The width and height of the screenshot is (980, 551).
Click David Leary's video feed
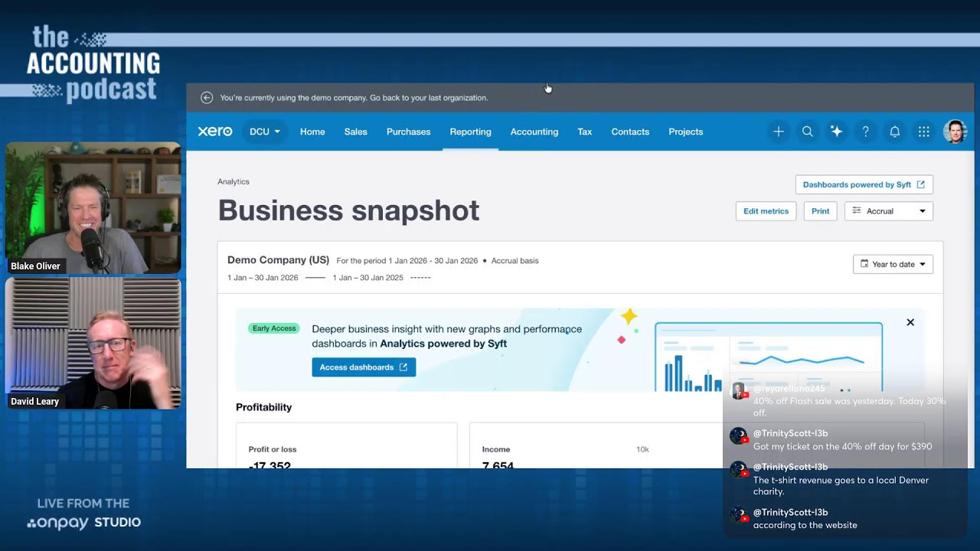[x=93, y=344]
